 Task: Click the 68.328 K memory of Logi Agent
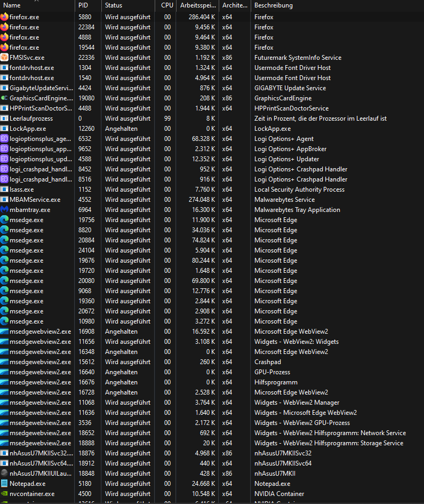pyautogui.click(x=204, y=138)
